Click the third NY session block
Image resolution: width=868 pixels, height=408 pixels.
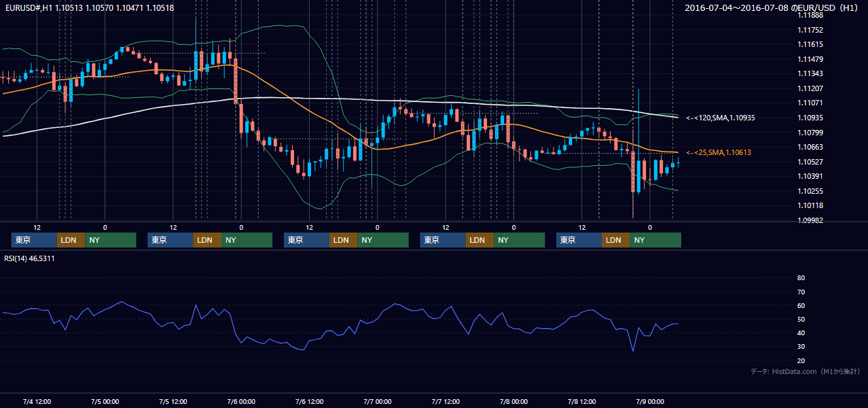383,240
